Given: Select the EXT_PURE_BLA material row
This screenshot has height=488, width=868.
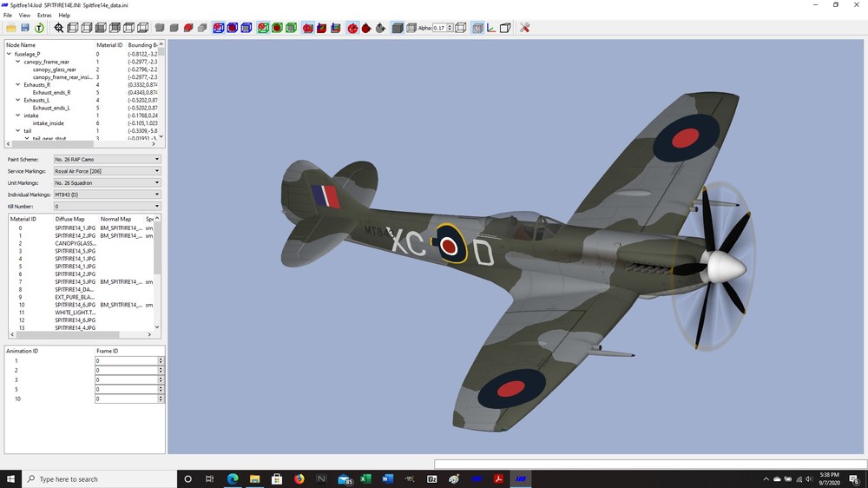Looking at the screenshot, I should pos(82,297).
